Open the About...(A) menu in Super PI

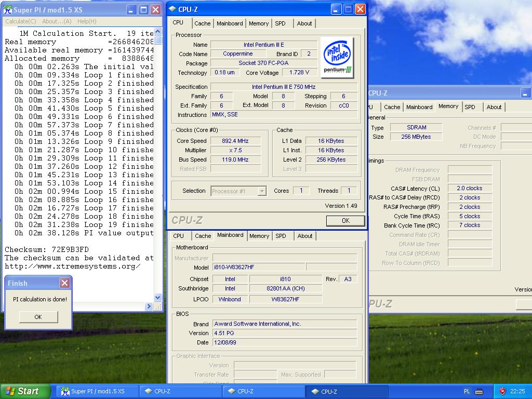pyautogui.click(x=57, y=21)
